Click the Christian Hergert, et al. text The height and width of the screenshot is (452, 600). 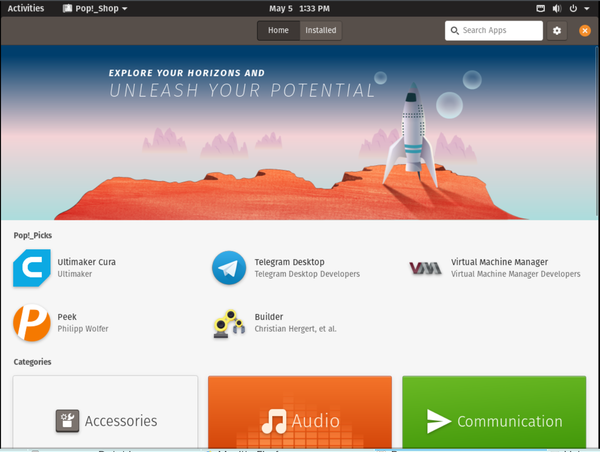coord(295,329)
